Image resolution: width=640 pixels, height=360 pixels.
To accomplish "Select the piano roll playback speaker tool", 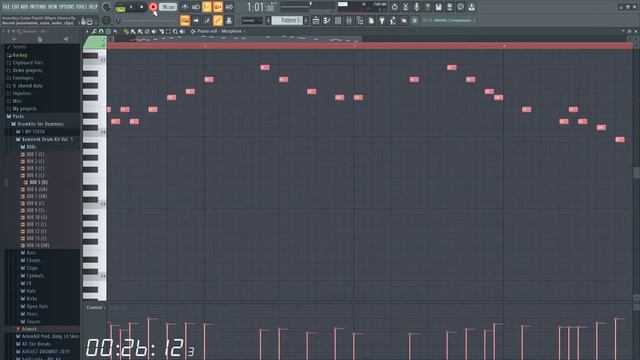I will [x=182, y=31].
